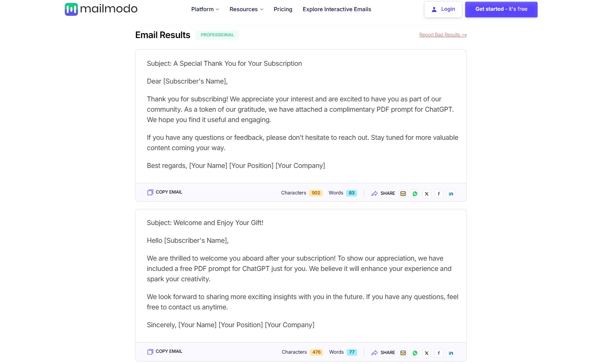
Task: Open the Resources dropdown menu
Action: [246, 9]
